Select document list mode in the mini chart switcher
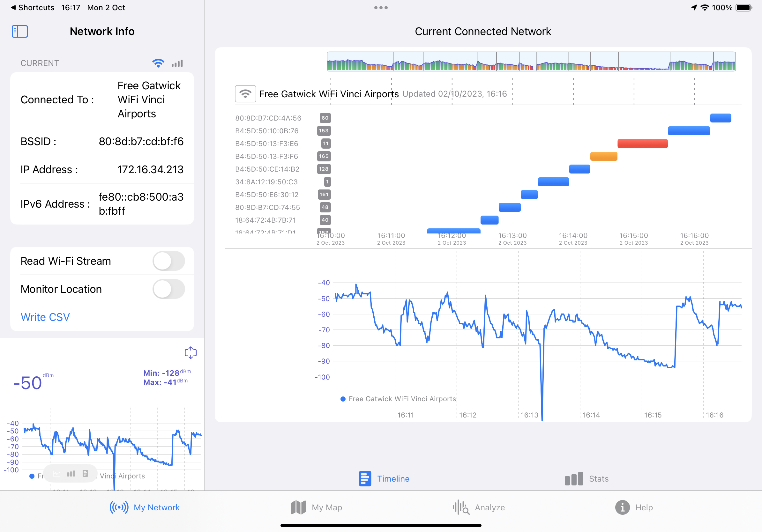Image resolution: width=762 pixels, height=532 pixels. click(x=85, y=474)
